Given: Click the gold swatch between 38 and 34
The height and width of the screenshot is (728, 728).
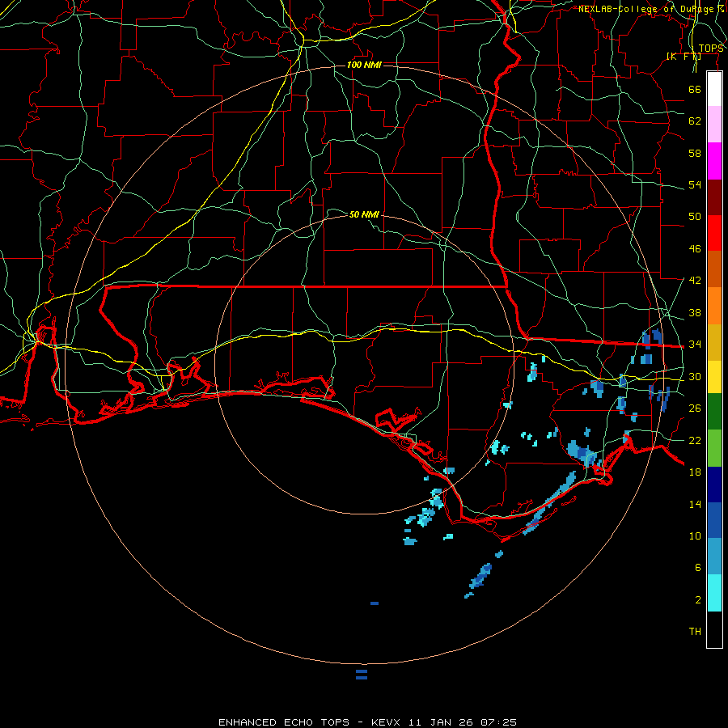Looking at the screenshot, I should tap(714, 342).
